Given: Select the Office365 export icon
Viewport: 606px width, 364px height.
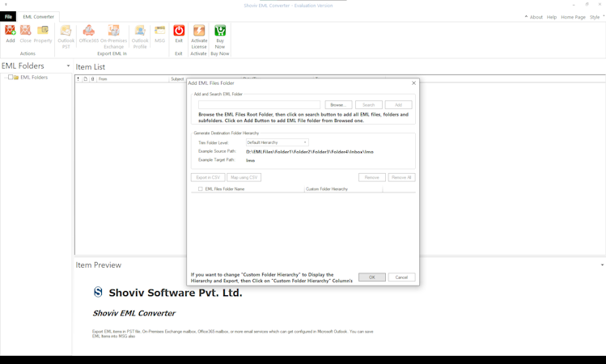Looking at the screenshot, I should click(x=89, y=30).
